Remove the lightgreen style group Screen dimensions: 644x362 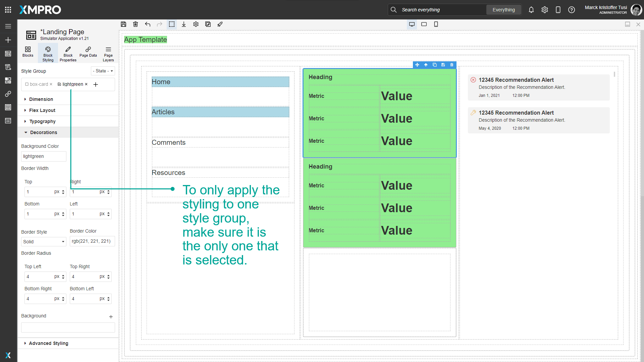click(86, 84)
